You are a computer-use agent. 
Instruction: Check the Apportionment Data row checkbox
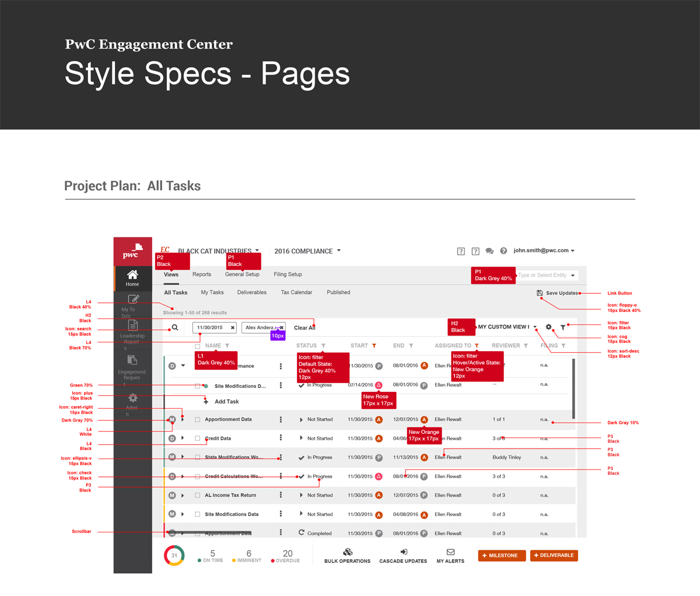point(198,420)
